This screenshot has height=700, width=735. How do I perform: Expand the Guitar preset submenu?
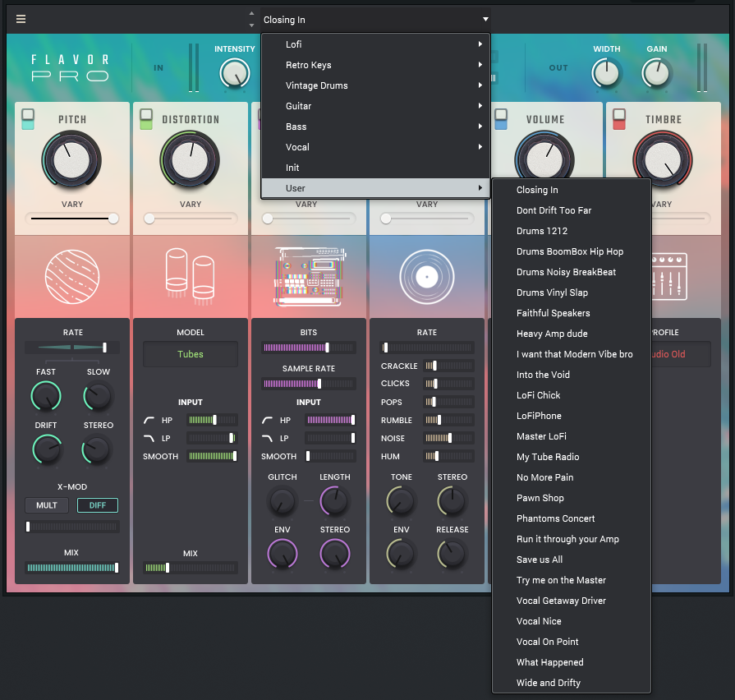tap(376, 106)
